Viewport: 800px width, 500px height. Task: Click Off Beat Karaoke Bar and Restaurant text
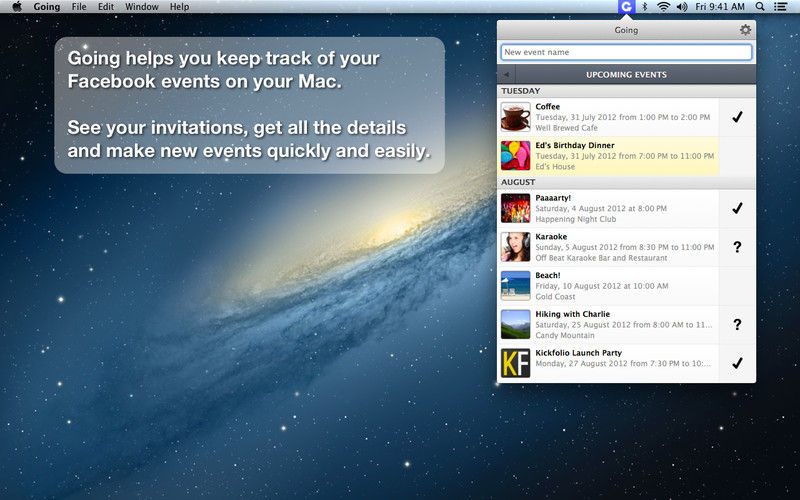click(601, 258)
